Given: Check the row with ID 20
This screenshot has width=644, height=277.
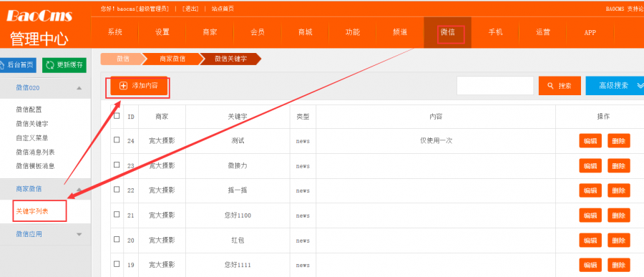Looking at the screenshot, I should pos(117,239).
